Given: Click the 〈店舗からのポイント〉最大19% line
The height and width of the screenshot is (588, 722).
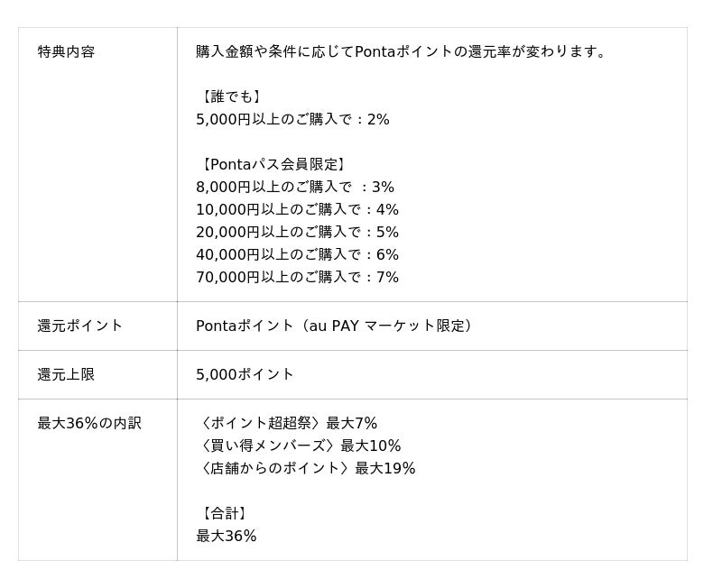Looking at the screenshot, I should [x=306, y=468].
